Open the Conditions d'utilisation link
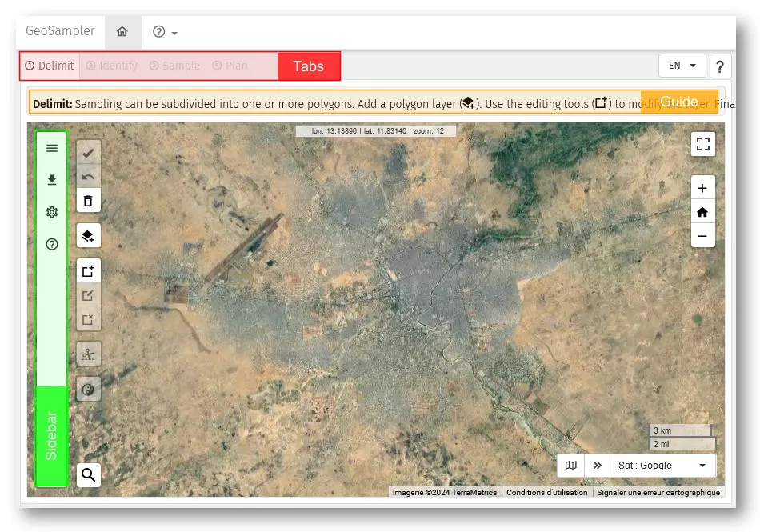Image resolution: width=760 pixels, height=532 pixels. pos(546,493)
